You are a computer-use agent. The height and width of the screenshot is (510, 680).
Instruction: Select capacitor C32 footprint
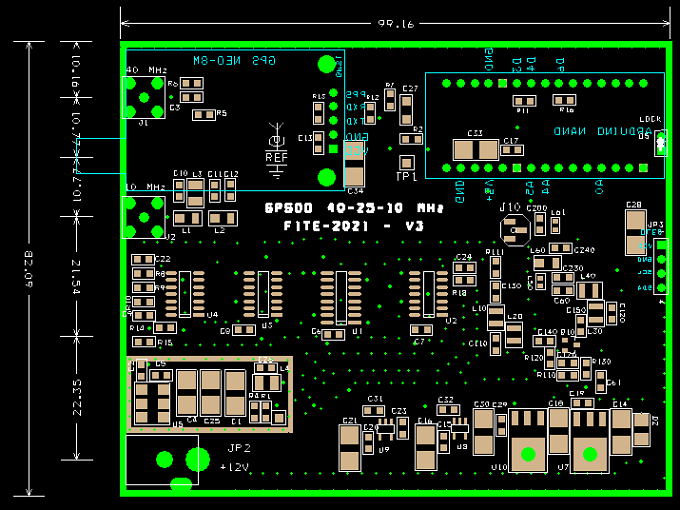coord(448,409)
